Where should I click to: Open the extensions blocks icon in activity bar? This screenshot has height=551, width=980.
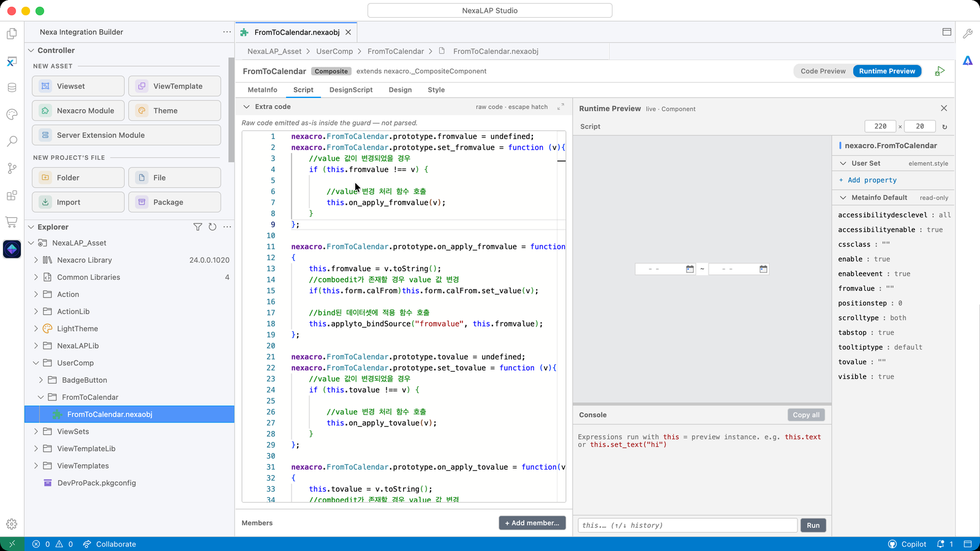coord(12,195)
